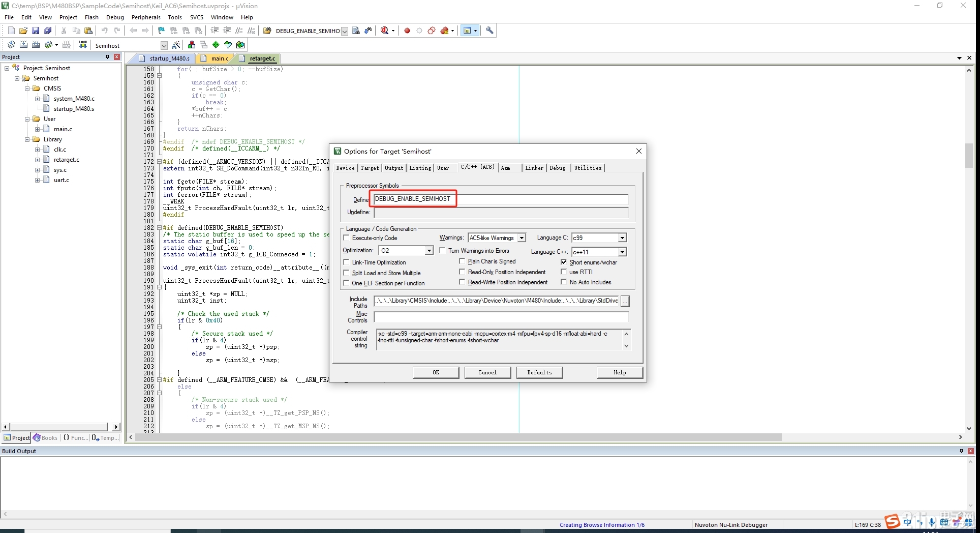Enable Read-Write Position Independent

462,282
